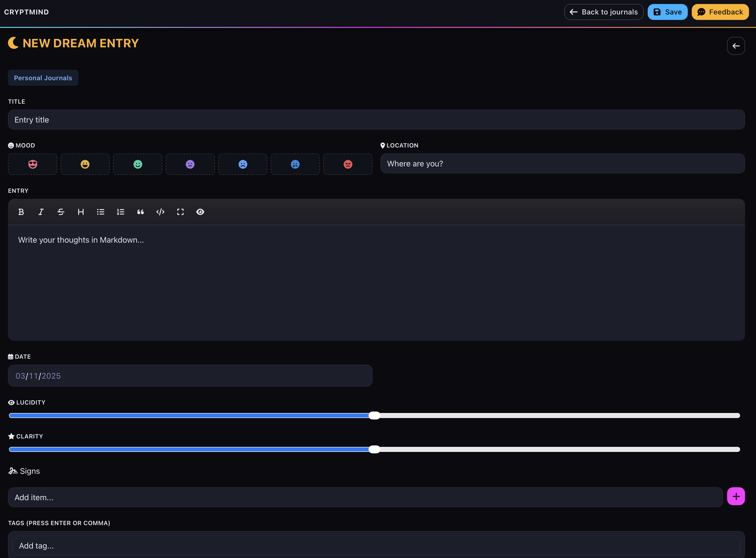
Task: Open the Personal Journals selector
Action: point(43,78)
